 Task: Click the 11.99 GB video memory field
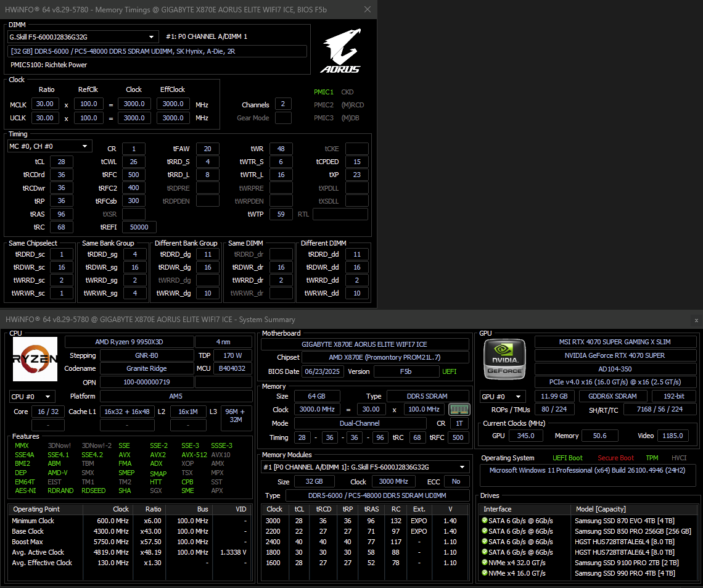point(554,396)
